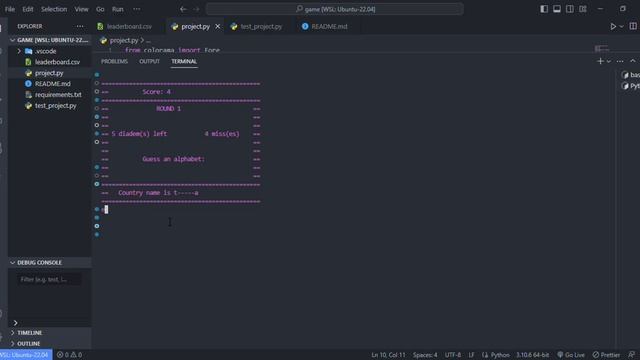Go back with the navigation arrow

click(183, 9)
